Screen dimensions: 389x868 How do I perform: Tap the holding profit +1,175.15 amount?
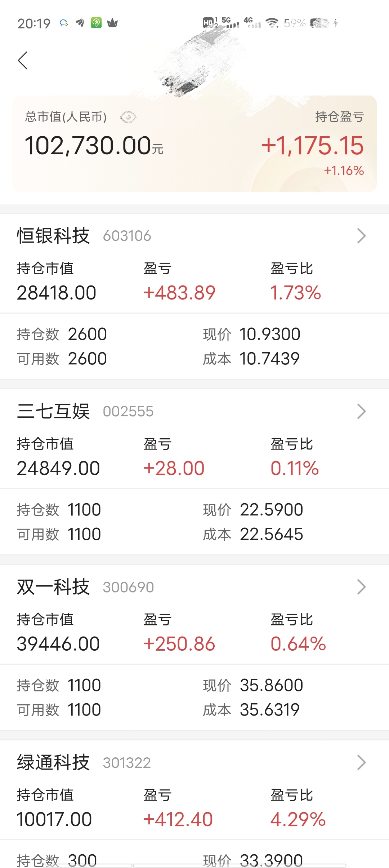(x=312, y=146)
